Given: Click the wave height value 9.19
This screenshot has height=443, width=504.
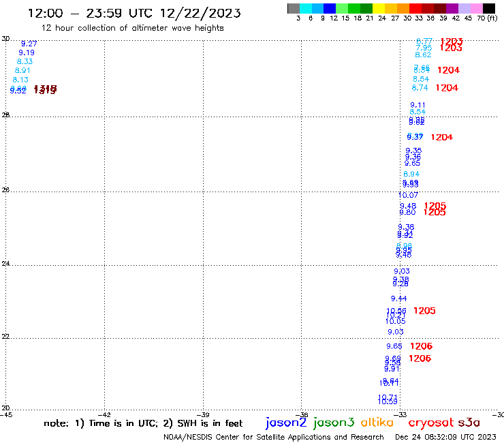Looking at the screenshot, I should (27, 52).
